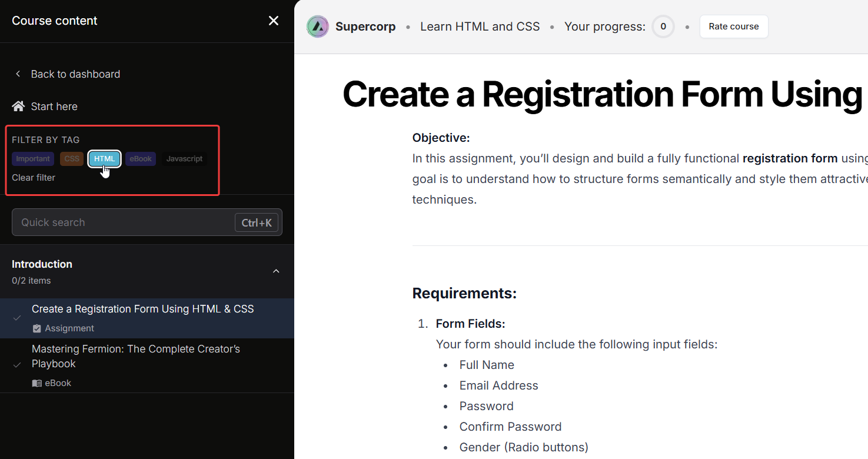Toggle completion checkmark for Mastering Fermion eBook

coord(17,365)
